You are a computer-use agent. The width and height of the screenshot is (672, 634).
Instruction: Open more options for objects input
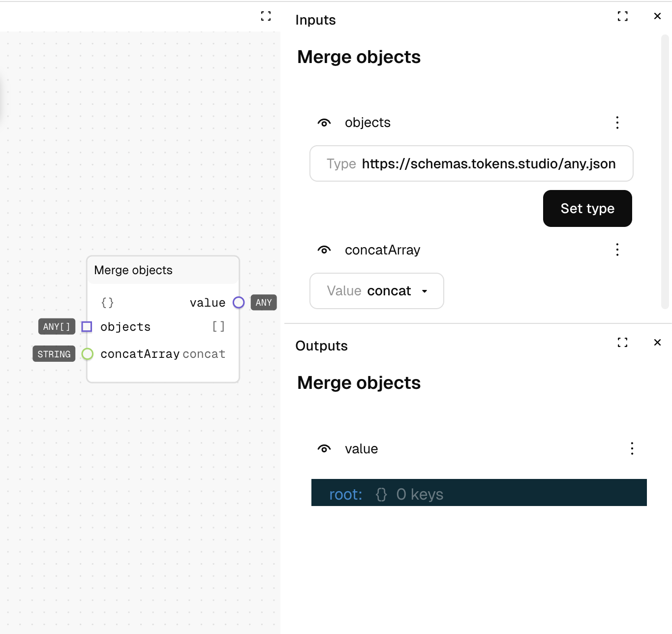point(617,123)
